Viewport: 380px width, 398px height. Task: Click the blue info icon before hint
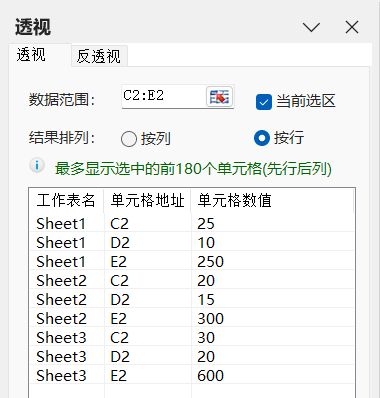[37, 165]
